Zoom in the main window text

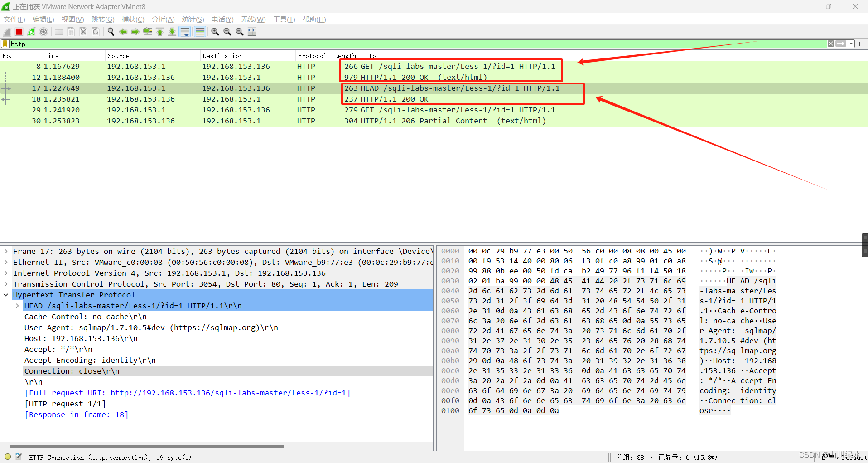[x=215, y=32]
